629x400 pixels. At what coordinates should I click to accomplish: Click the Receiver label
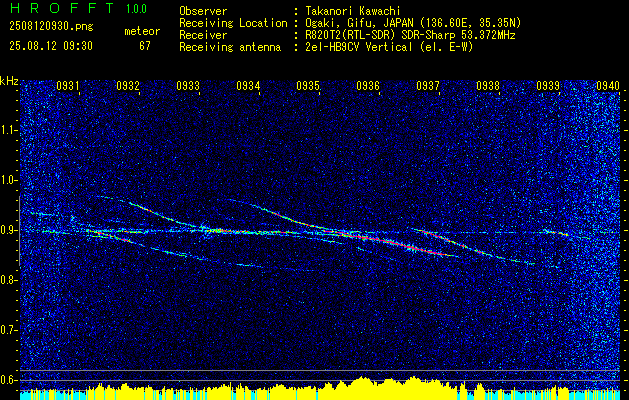tap(203, 35)
